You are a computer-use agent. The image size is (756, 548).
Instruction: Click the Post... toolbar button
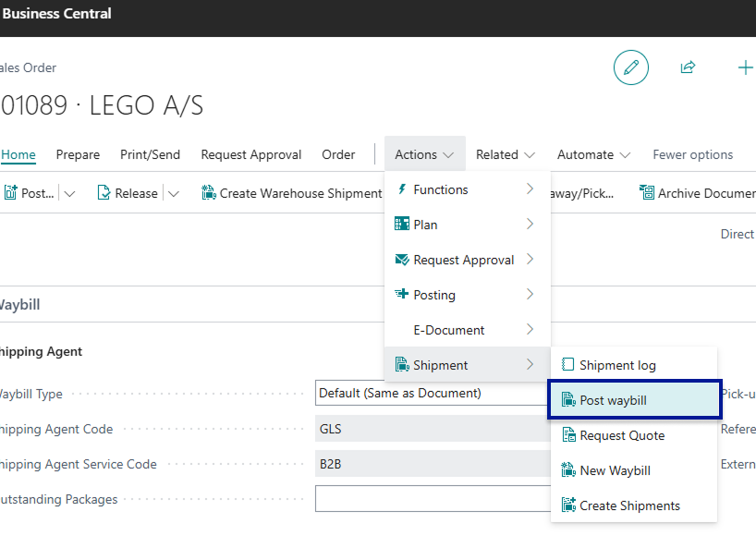[x=30, y=193]
